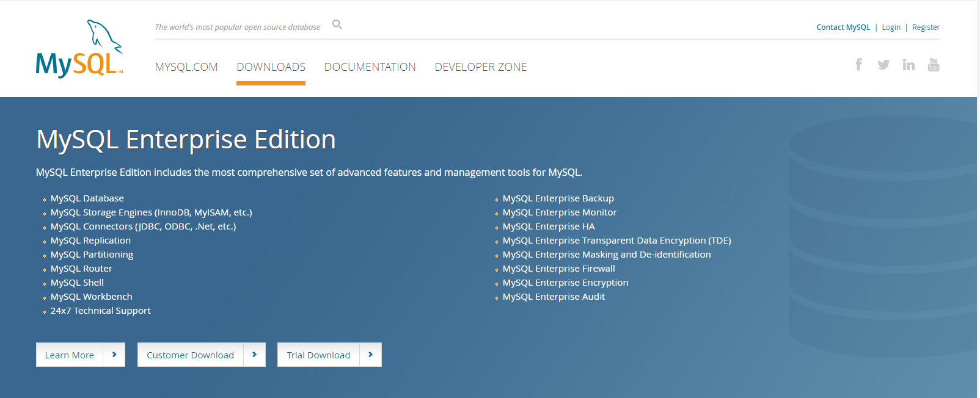980x398 pixels.
Task: Open the DOCUMENTATION nav item
Action: (370, 67)
